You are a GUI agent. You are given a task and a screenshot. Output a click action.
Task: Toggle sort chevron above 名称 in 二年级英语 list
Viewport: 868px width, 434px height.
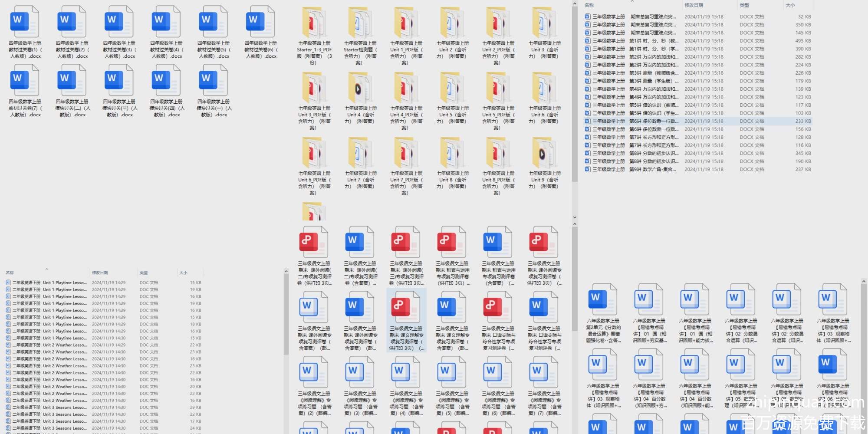(x=46, y=269)
